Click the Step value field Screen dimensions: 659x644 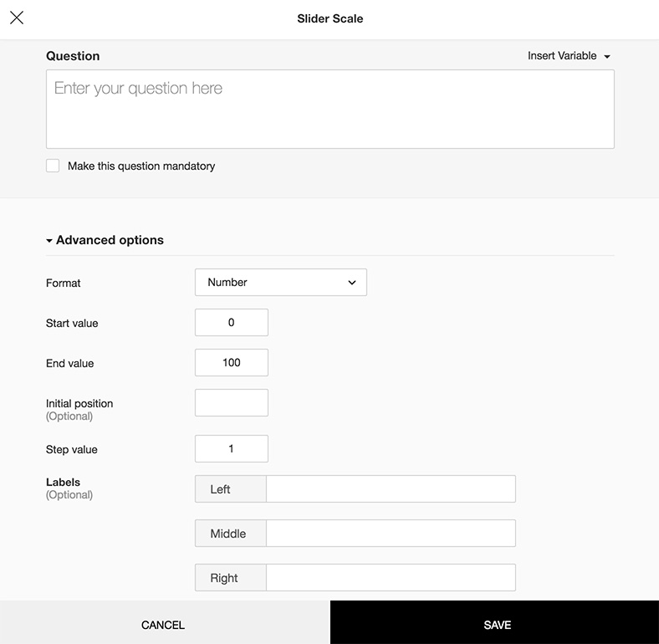pos(231,449)
